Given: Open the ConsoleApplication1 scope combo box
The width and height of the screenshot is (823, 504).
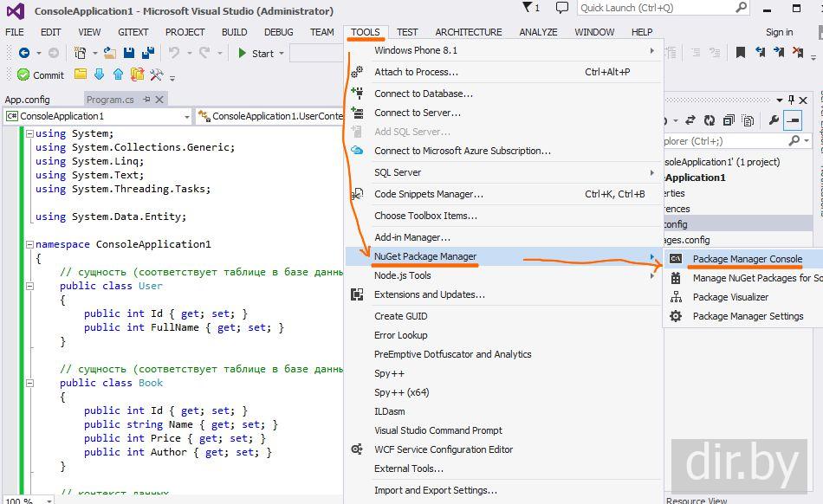Looking at the screenshot, I should tap(97, 116).
